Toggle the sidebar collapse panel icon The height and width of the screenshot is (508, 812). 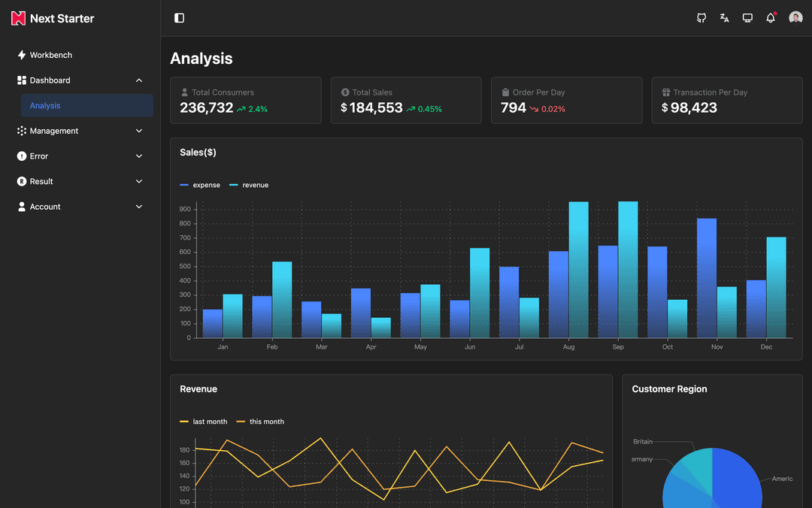[179, 18]
